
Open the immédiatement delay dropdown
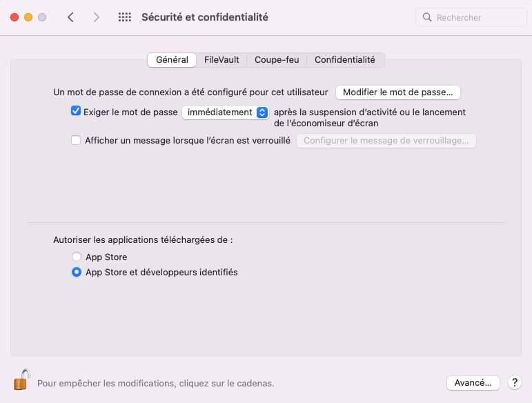point(225,112)
